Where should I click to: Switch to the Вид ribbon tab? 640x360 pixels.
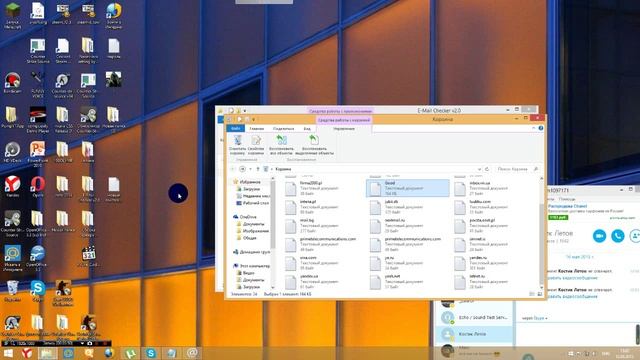click(307, 129)
